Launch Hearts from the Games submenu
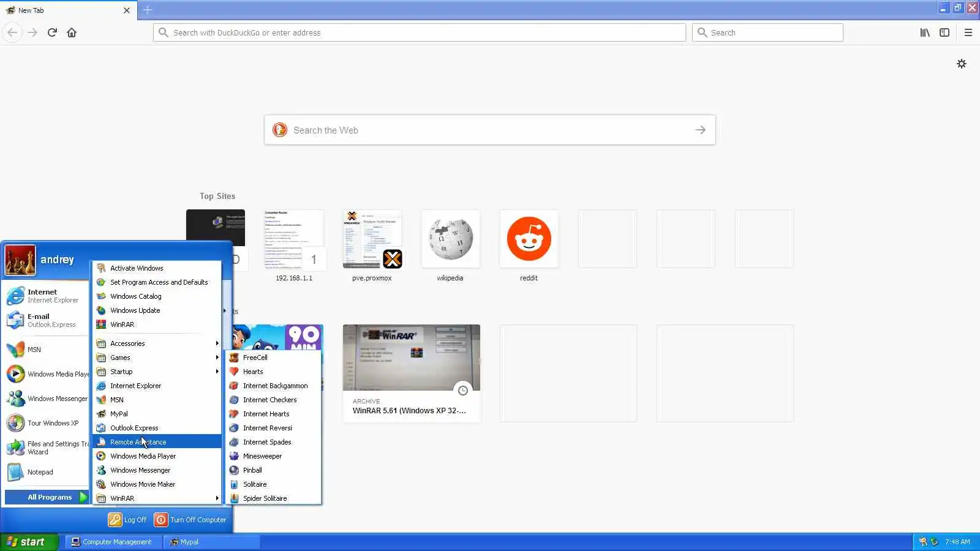 (273, 372)
